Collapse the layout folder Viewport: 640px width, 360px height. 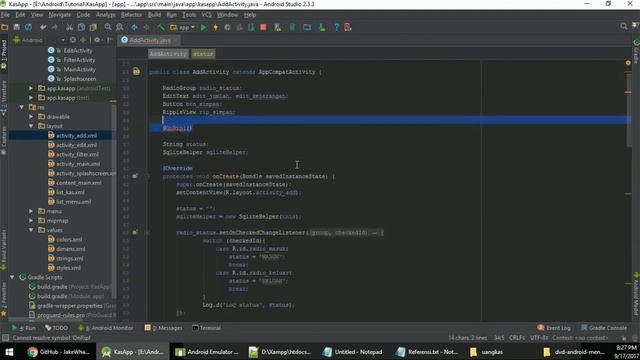(x=31, y=126)
